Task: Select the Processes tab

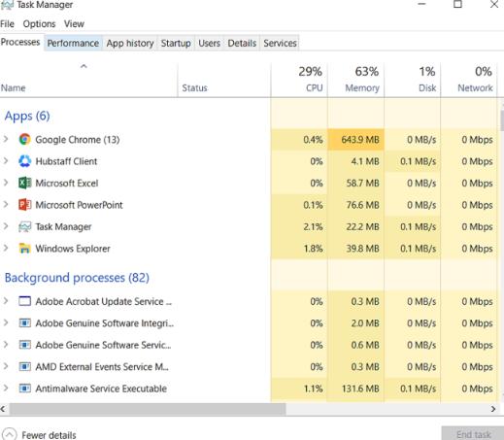Action: tap(20, 42)
